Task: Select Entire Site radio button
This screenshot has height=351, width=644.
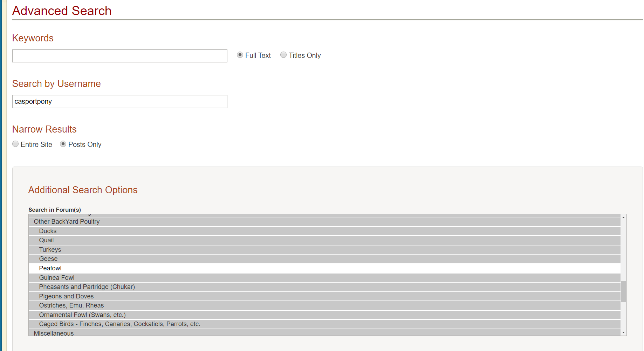Action: [15, 144]
